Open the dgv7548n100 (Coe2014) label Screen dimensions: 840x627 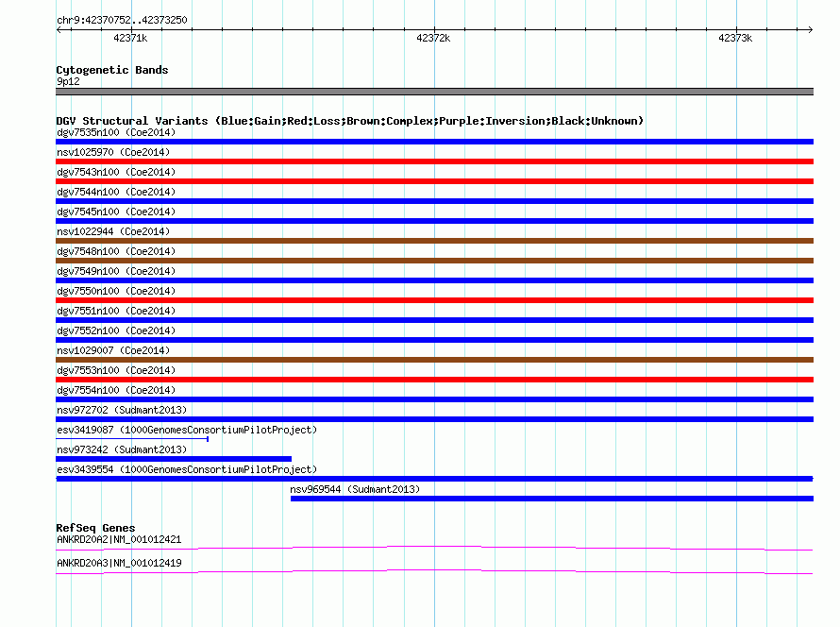tap(116, 251)
